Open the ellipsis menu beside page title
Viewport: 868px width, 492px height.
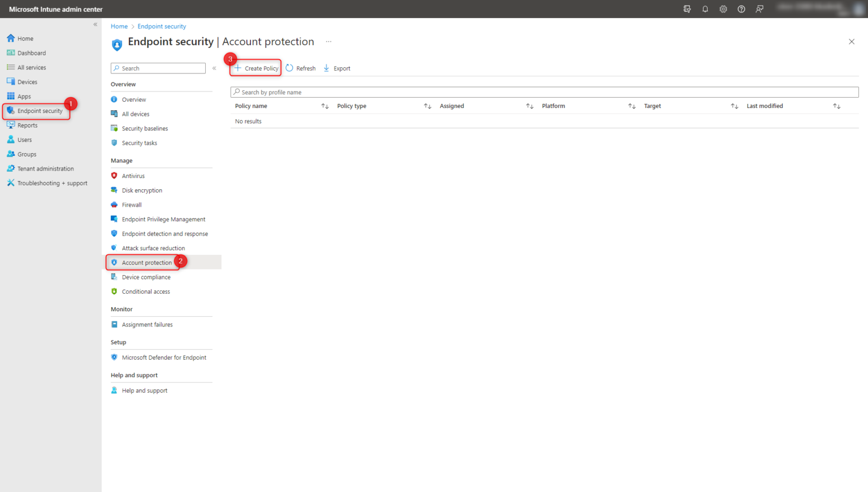[x=328, y=41]
